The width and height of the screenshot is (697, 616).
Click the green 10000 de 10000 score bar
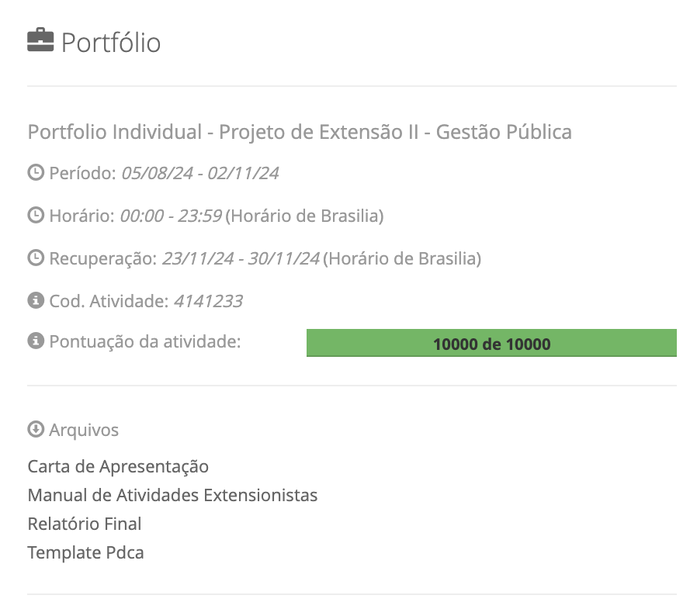[x=491, y=343]
